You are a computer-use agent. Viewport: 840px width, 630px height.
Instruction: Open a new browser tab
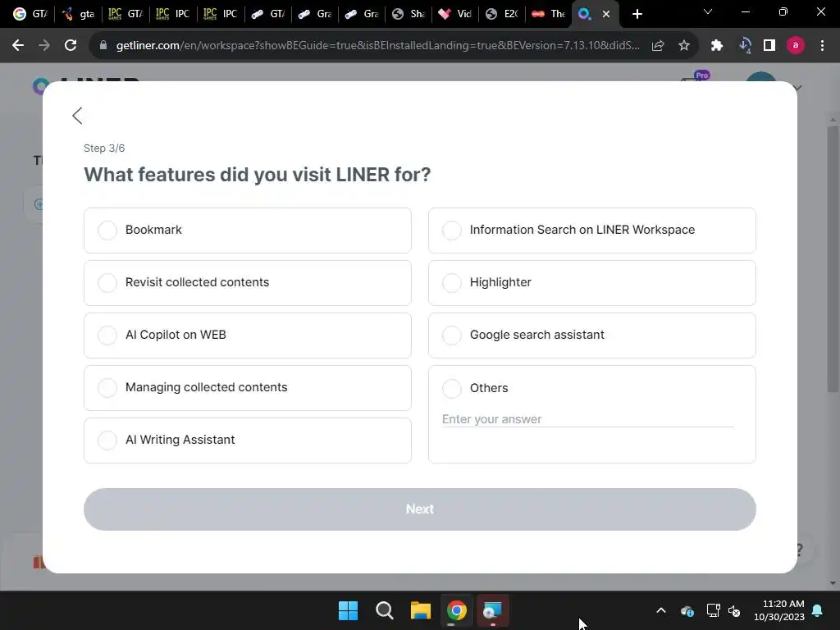tap(637, 14)
